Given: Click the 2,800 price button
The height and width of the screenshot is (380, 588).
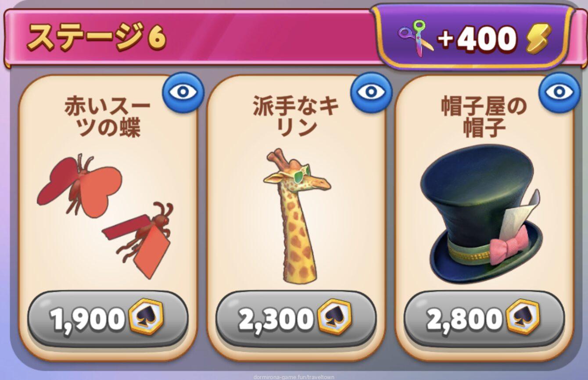Looking at the screenshot, I should 484,318.
